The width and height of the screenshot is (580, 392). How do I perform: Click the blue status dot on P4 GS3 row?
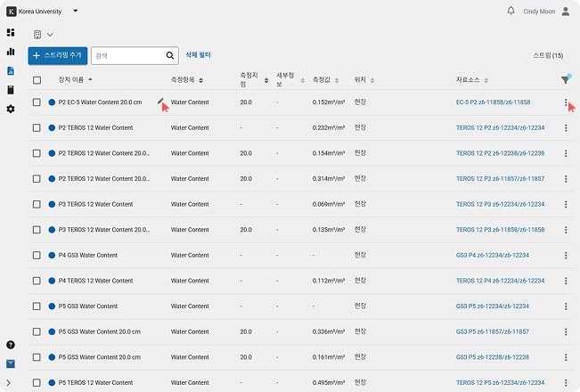click(x=52, y=255)
